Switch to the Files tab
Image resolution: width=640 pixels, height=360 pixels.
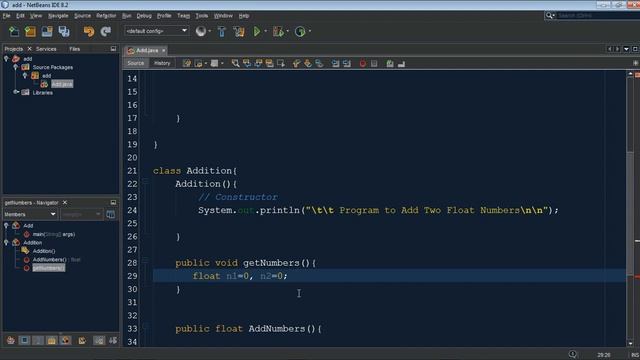(x=74, y=49)
